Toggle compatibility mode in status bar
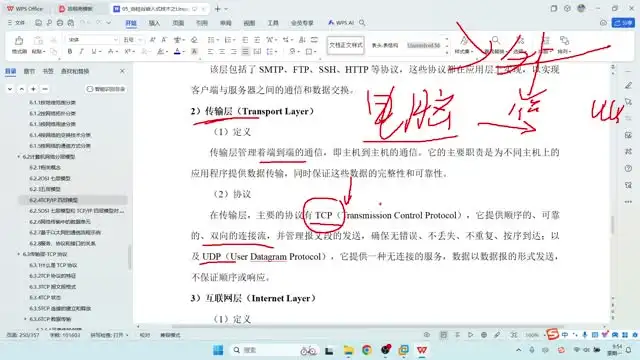Screen dimensions: 640x360 pos(170,335)
